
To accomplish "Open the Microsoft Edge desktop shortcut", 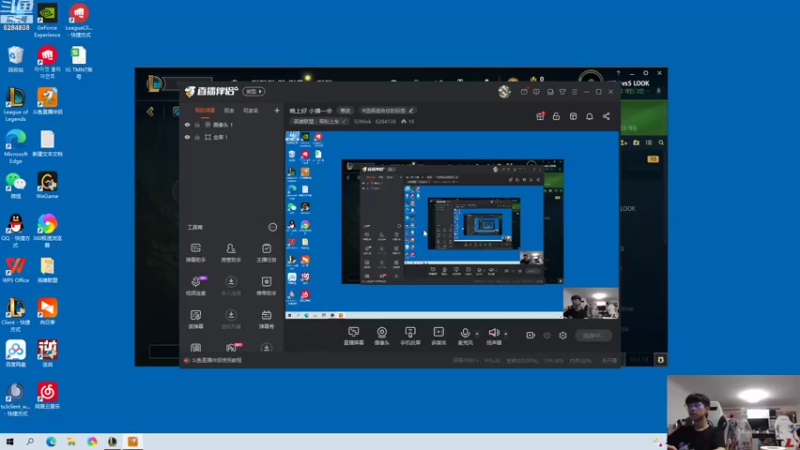I will [x=15, y=146].
